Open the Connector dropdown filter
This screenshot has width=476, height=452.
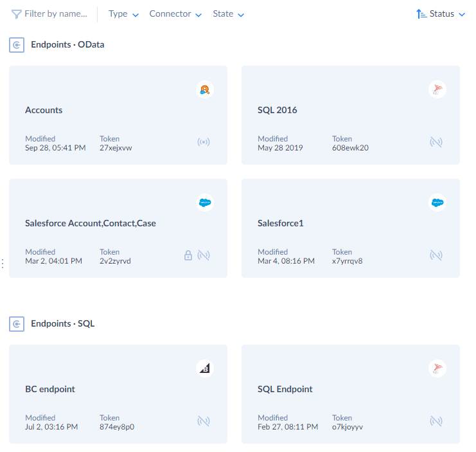(x=175, y=14)
